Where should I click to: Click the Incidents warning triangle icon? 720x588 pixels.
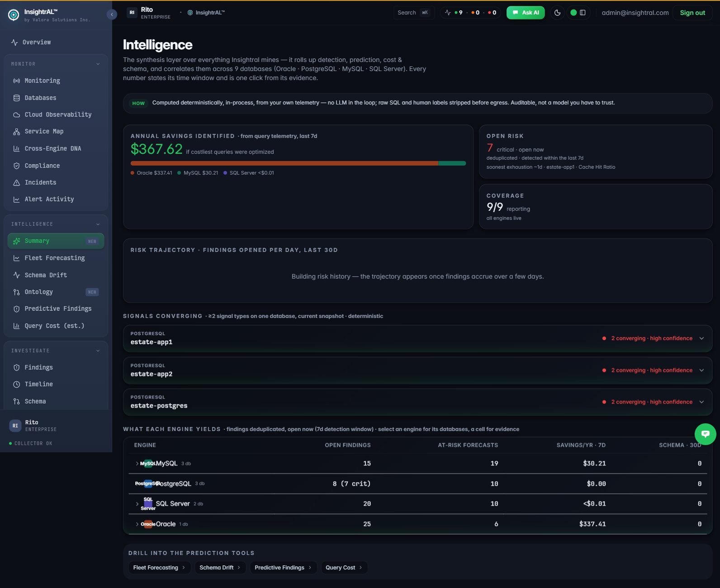pyautogui.click(x=17, y=182)
